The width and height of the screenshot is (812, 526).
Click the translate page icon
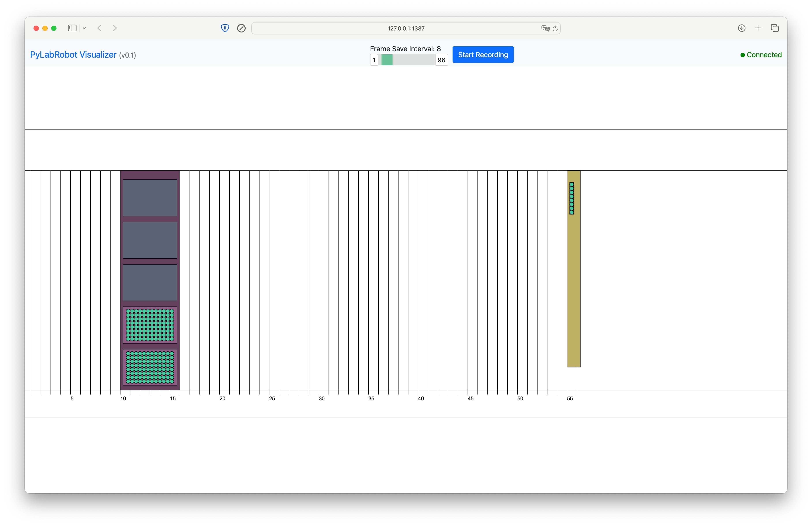(545, 28)
